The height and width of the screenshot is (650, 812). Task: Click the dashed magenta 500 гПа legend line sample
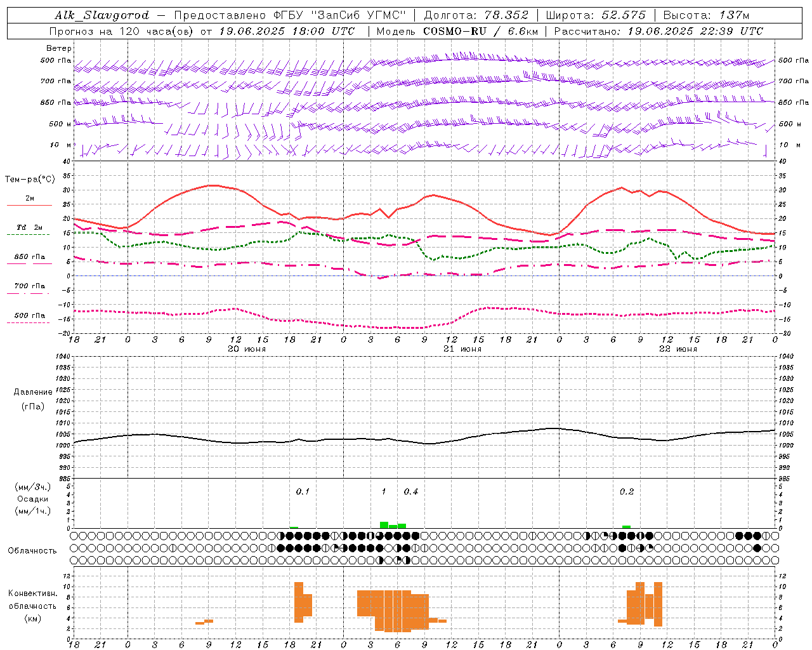[29, 323]
